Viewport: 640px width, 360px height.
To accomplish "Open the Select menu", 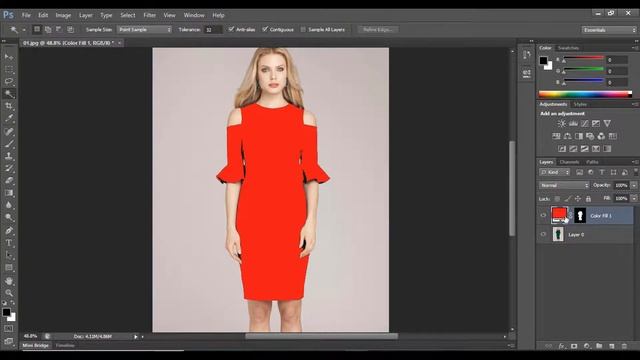I will coord(128,15).
